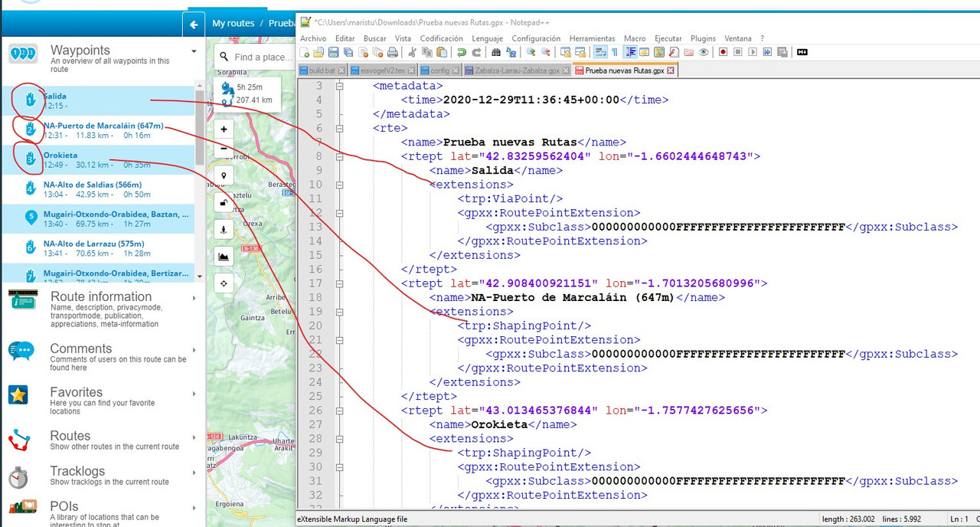This screenshot has width=980, height=527.
Task: Open the Archivo menu
Action: click(x=313, y=38)
